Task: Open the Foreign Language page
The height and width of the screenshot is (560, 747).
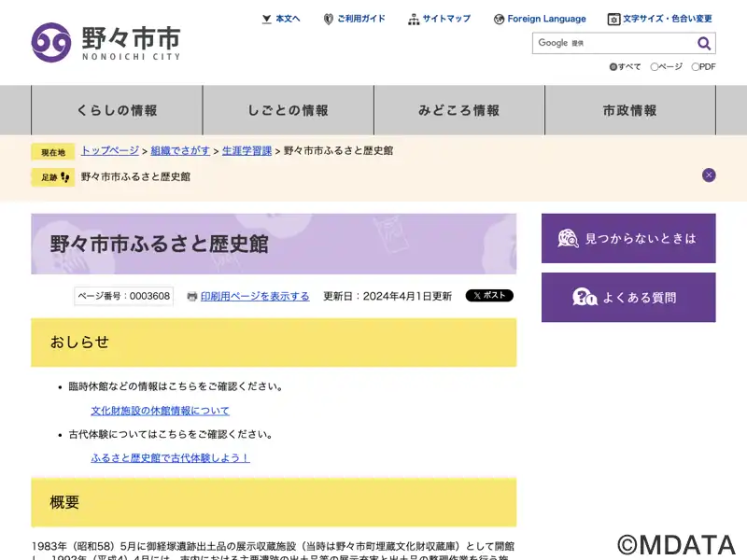Action: click(540, 19)
